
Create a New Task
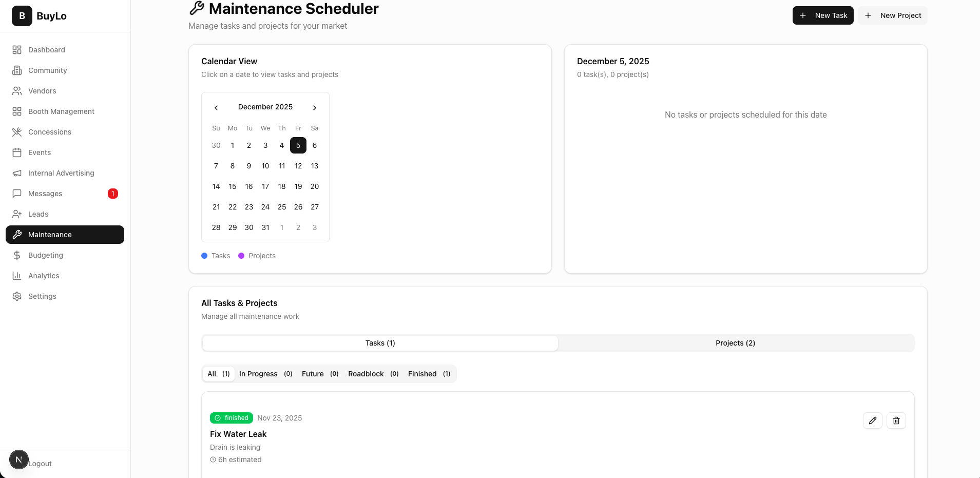coord(822,15)
